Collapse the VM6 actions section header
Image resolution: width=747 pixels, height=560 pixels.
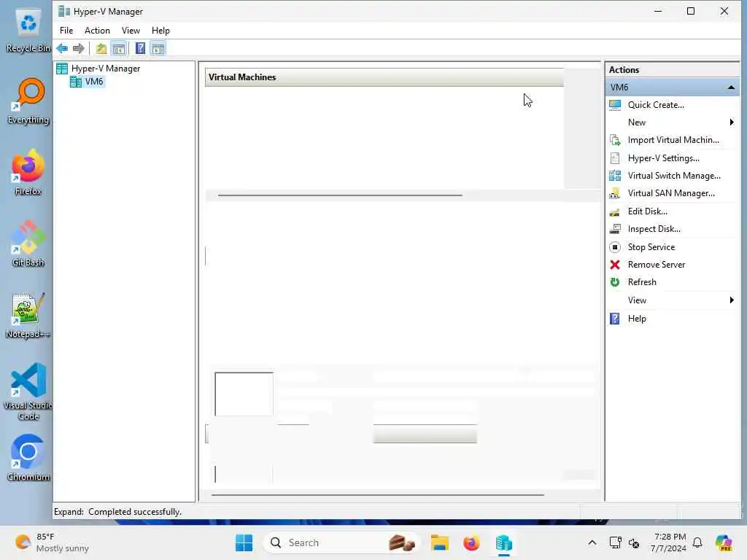pos(731,87)
